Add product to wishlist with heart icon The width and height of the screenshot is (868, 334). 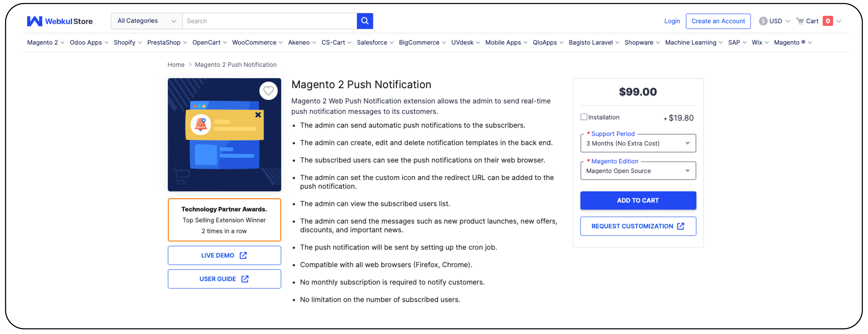coord(268,91)
